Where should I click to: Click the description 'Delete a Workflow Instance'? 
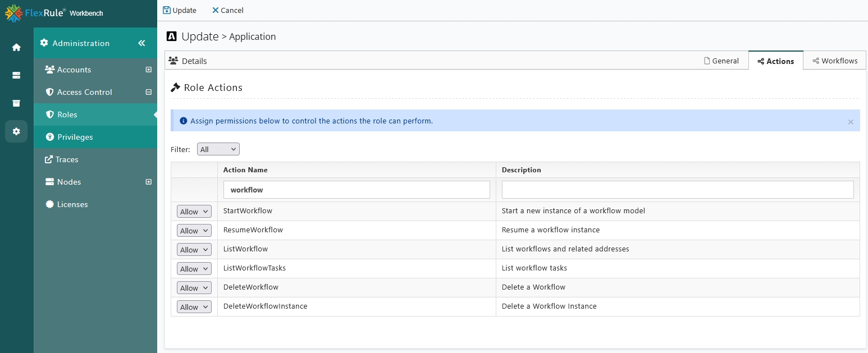[549, 306]
